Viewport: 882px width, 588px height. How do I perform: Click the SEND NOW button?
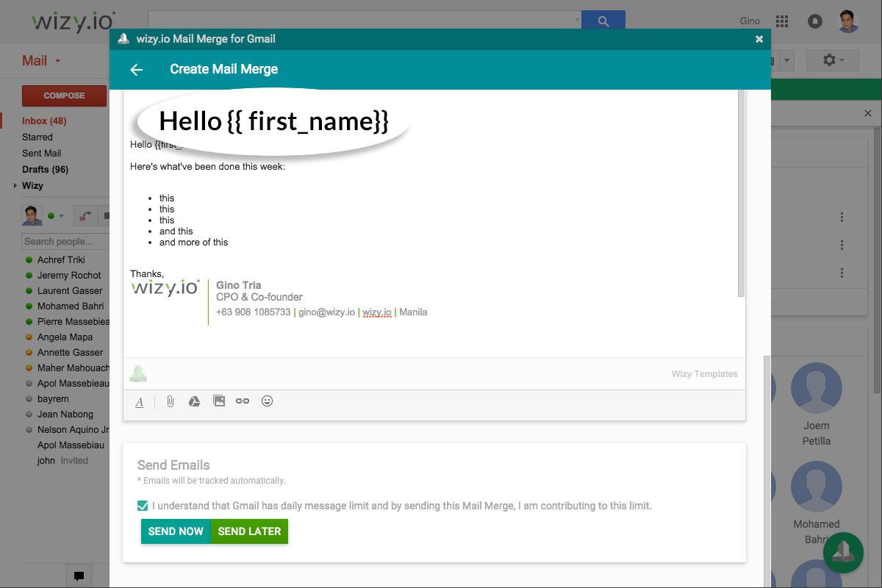click(x=176, y=531)
